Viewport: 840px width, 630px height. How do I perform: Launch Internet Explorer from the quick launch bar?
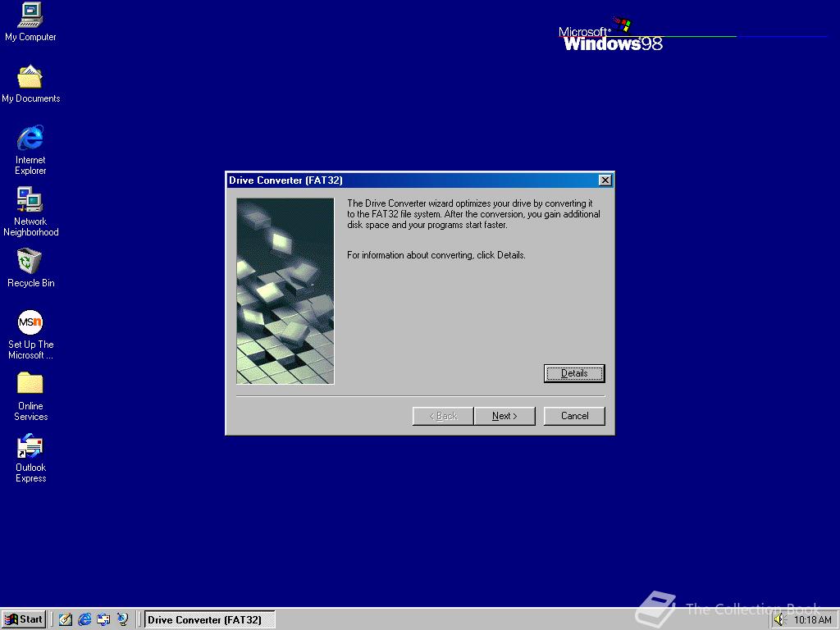click(x=84, y=619)
